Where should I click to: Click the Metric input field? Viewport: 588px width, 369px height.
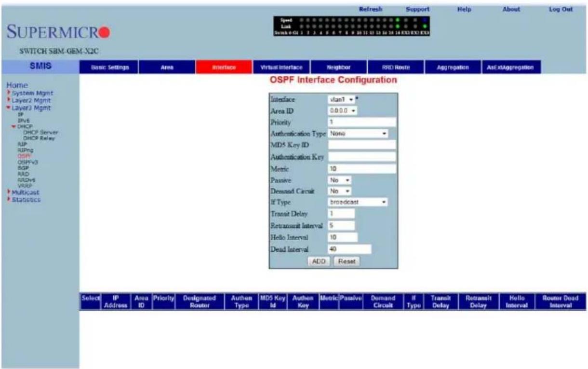click(x=362, y=168)
